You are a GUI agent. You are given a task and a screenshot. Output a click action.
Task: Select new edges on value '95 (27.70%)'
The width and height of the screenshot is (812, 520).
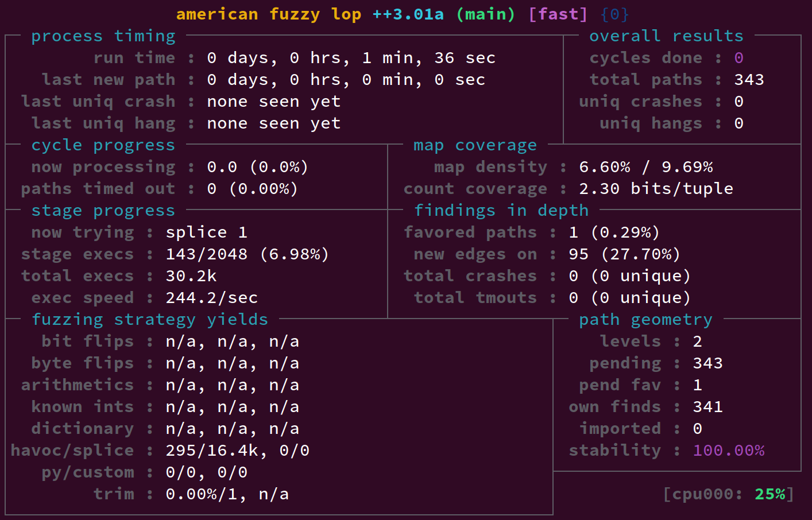[x=625, y=254]
